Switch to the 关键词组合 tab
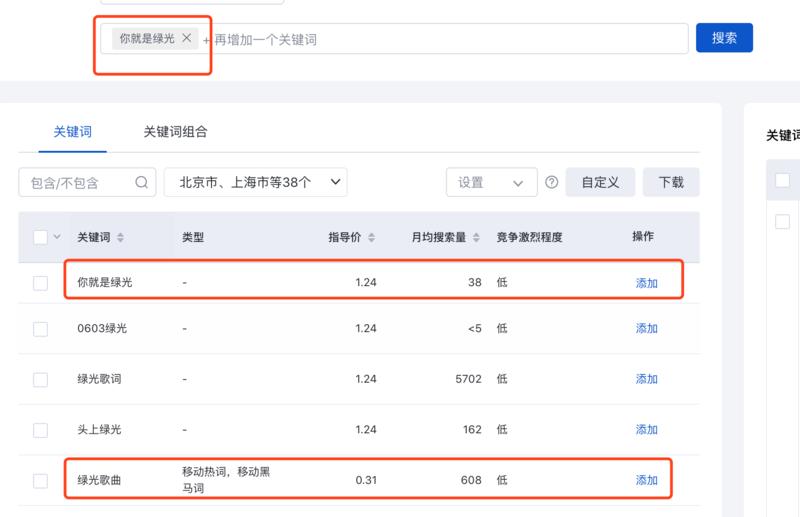This screenshot has height=517, width=800. click(175, 132)
